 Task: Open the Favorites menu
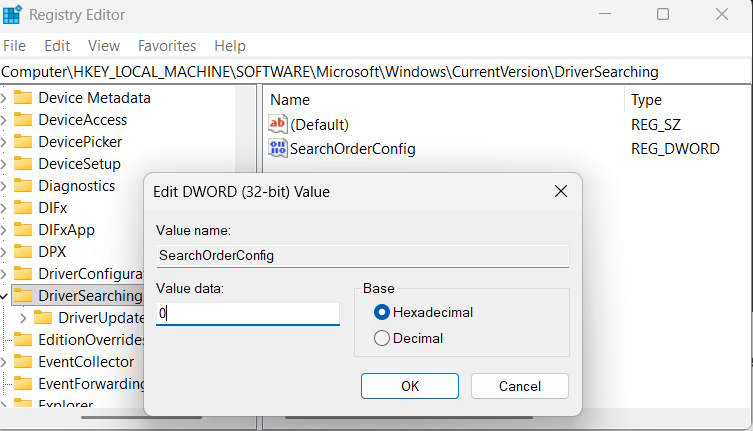coord(167,46)
